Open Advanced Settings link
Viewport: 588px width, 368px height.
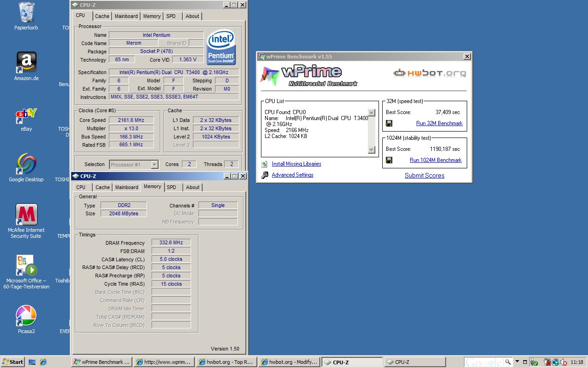(293, 175)
